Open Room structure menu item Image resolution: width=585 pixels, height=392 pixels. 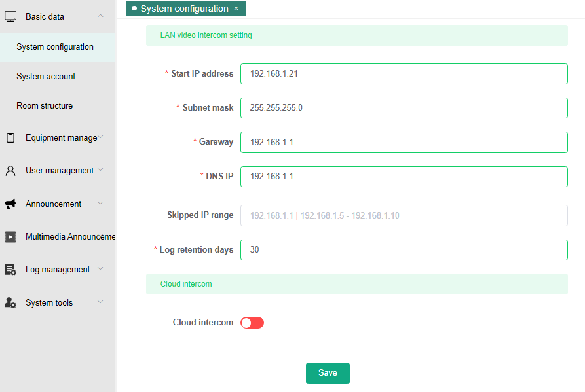point(58,106)
